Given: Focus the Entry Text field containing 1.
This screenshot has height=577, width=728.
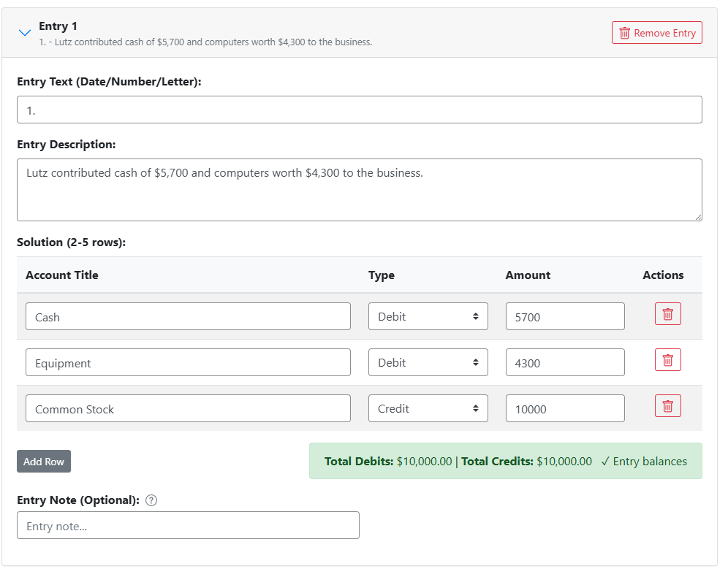Looking at the screenshot, I should [x=360, y=110].
